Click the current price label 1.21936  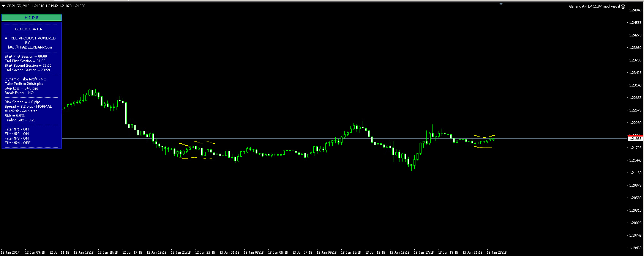click(635, 139)
